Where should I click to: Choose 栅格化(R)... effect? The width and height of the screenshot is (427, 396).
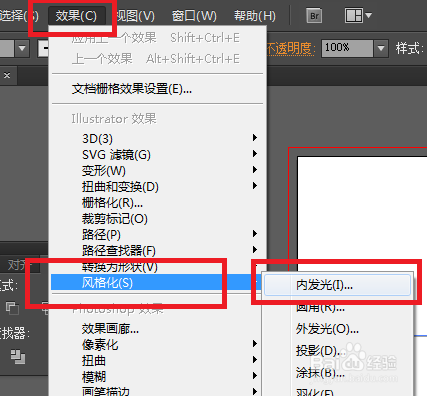click(157, 202)
